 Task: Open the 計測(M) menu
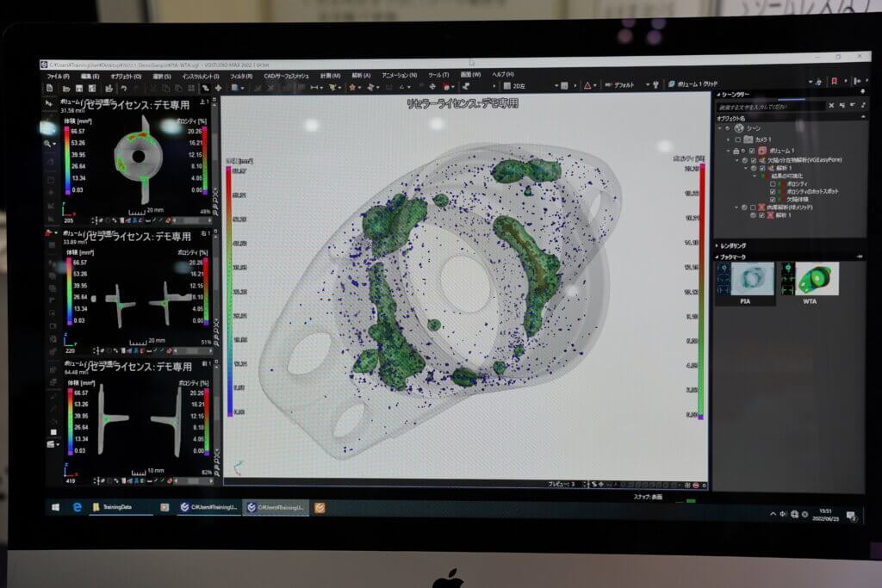330,75
